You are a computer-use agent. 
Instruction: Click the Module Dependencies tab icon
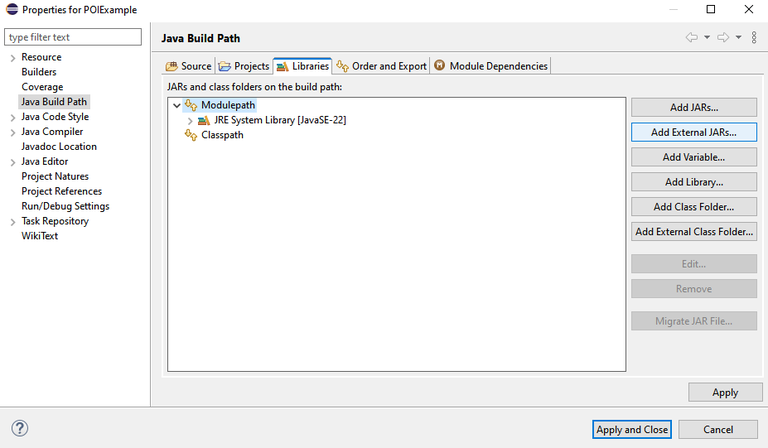click(x=440, y=65)
